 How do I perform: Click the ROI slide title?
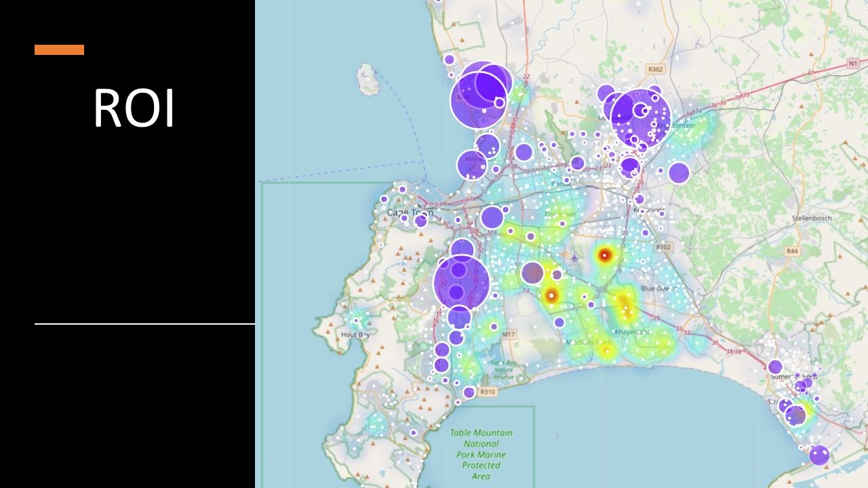[x=134, y=108]
